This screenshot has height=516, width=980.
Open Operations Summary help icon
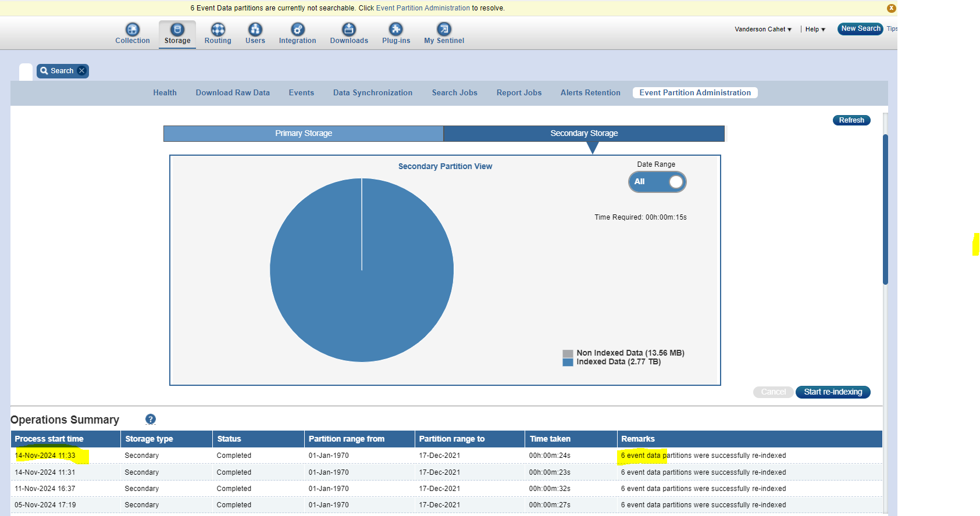pyautogui.click(x=151, y=419)
